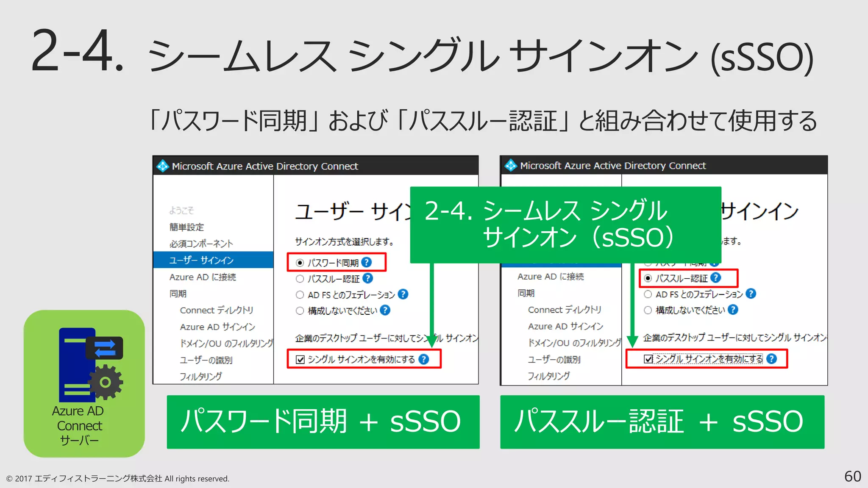This screenshot has height=488, width=868.
Task: Click the ユーザー サインイン heading in left window
Action: pos(353,211)
